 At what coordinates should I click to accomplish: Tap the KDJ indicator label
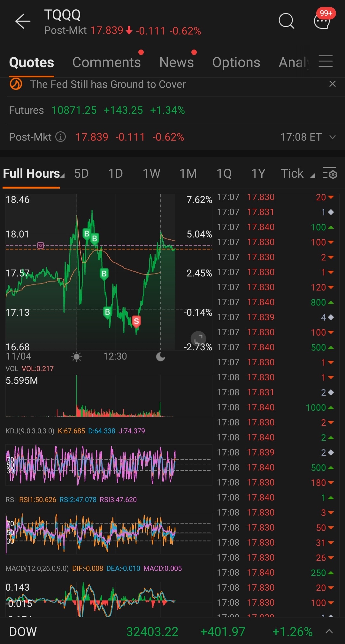click(x=30, y=431)
